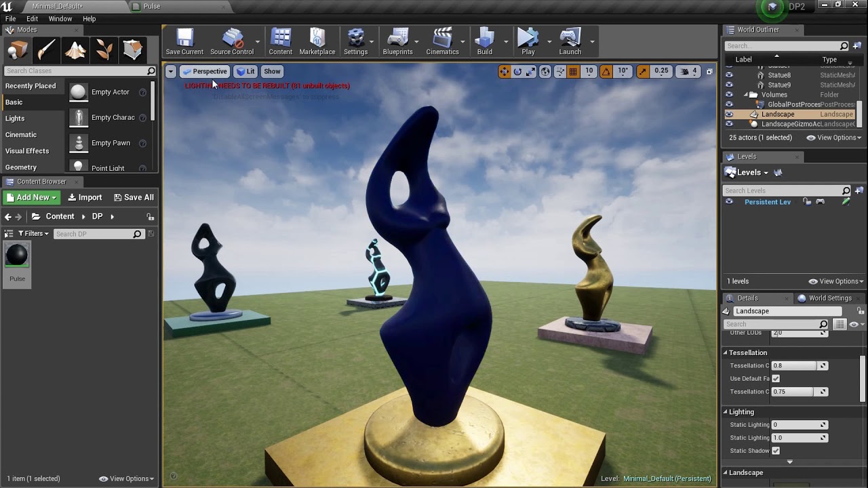
Task: Open the viewport options dropdown arrow
Action: pyautogui.click(x=171, y=71)
